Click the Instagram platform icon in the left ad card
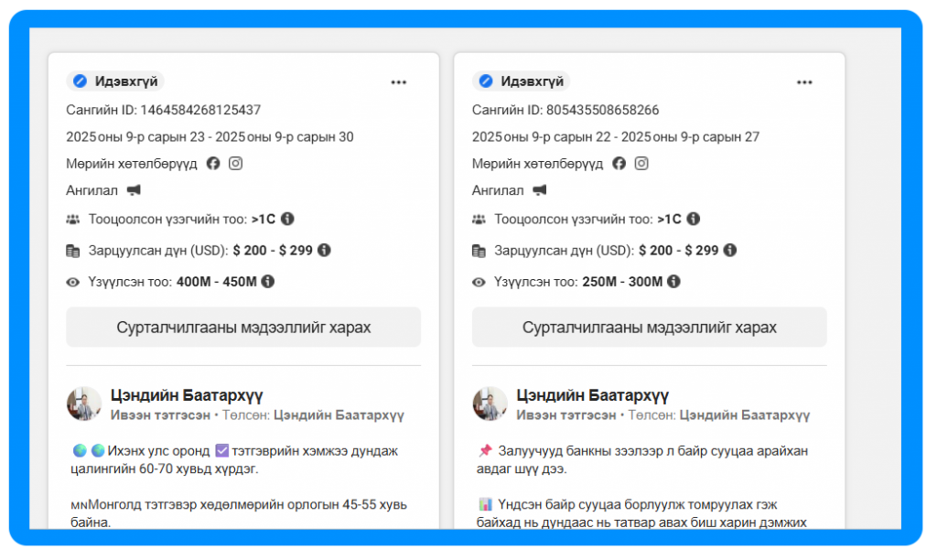The height and width of the screenshot is (560, 937). click(235, 164)
